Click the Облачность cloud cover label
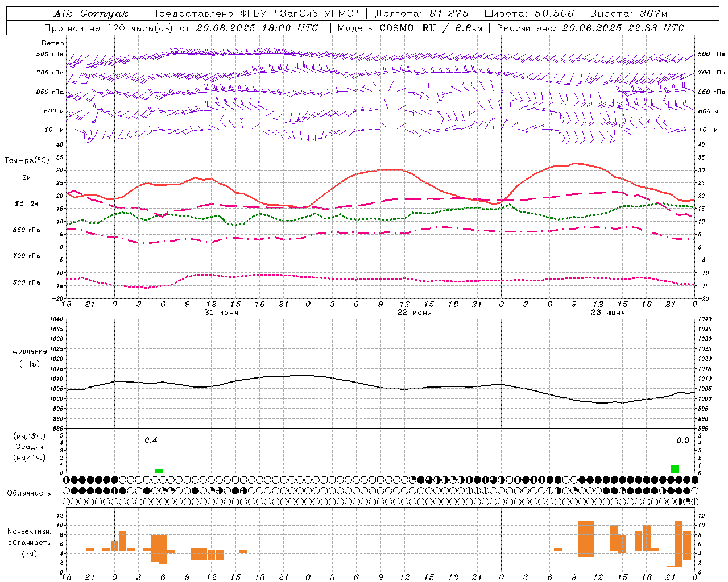The image size is (728, 582). click(x=29, y=493)
